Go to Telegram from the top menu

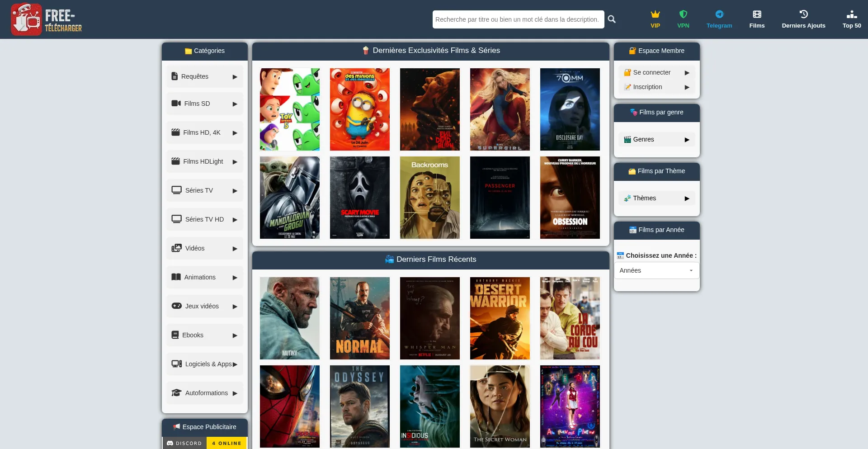(719, 19)
